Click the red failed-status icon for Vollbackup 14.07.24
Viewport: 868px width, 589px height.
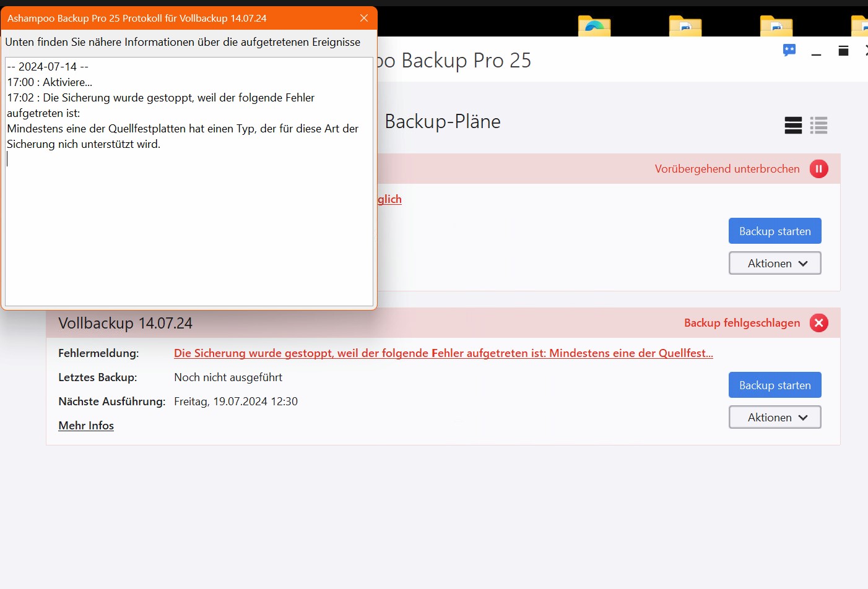pos(818,322)
